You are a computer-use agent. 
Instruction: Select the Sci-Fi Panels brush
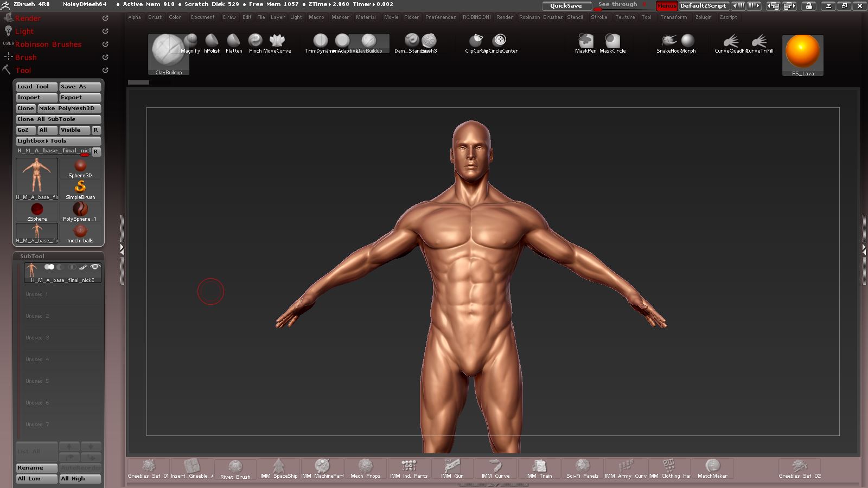pyautogui.click(x=583, y=469)
